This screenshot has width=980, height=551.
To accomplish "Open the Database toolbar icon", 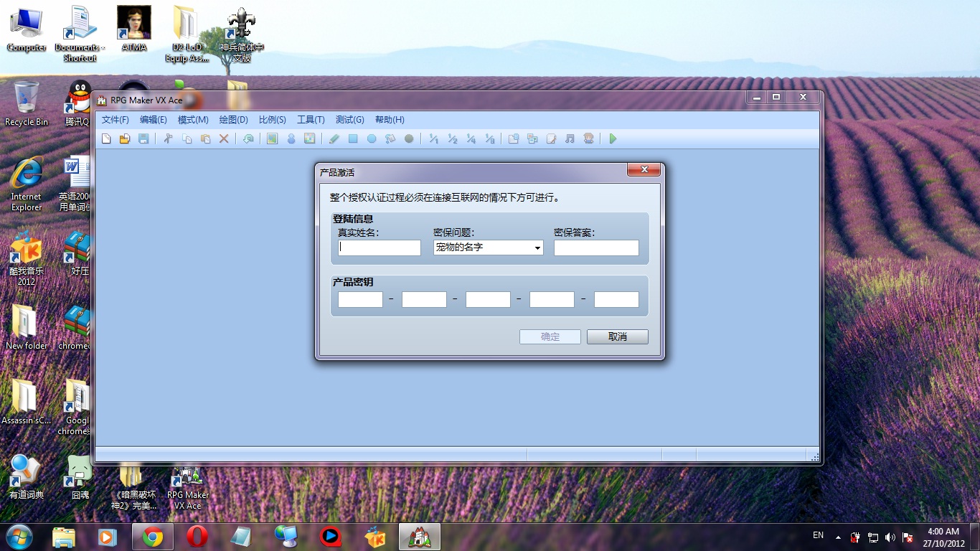I will coord(514,138).
